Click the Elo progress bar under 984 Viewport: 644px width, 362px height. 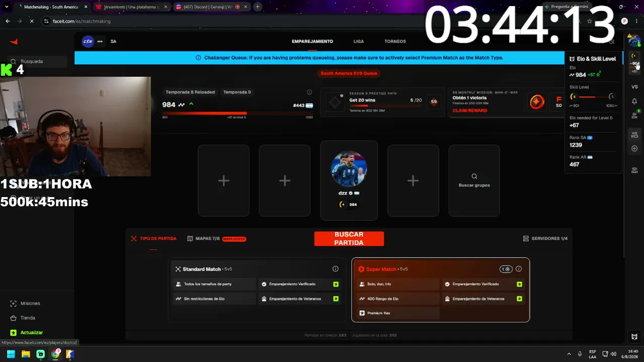pyautogui.click(x=237, y=113)
